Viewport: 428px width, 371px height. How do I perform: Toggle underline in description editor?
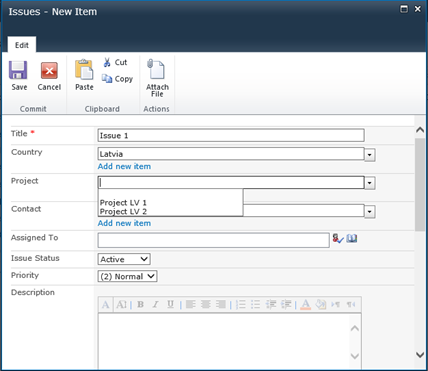tap(170, 304)
